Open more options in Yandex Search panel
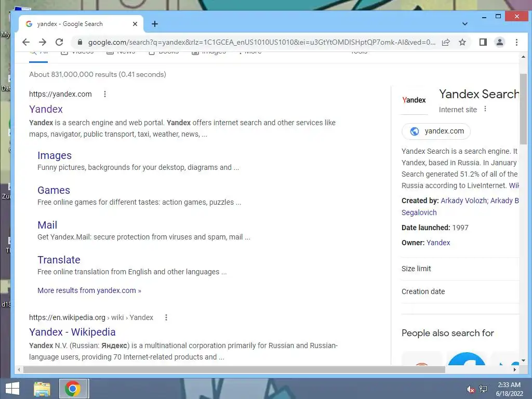Viewport: 532px width, 399px height. [x=485, y=109]
